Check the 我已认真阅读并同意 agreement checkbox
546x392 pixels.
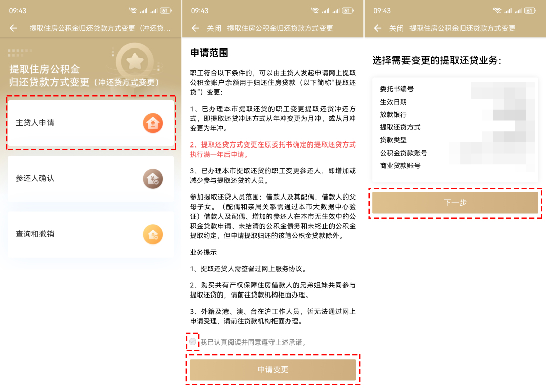193,342
